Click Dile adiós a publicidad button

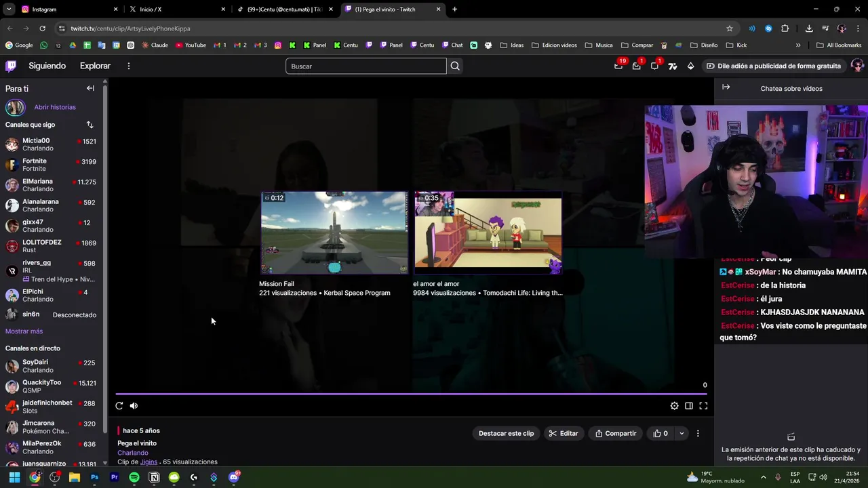pyautogui.click(x=773, y=66)
